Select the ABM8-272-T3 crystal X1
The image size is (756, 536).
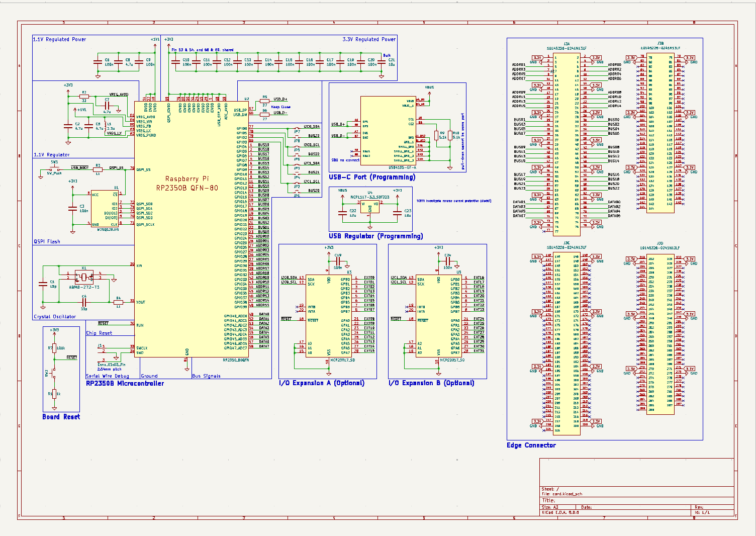point(83,276)
